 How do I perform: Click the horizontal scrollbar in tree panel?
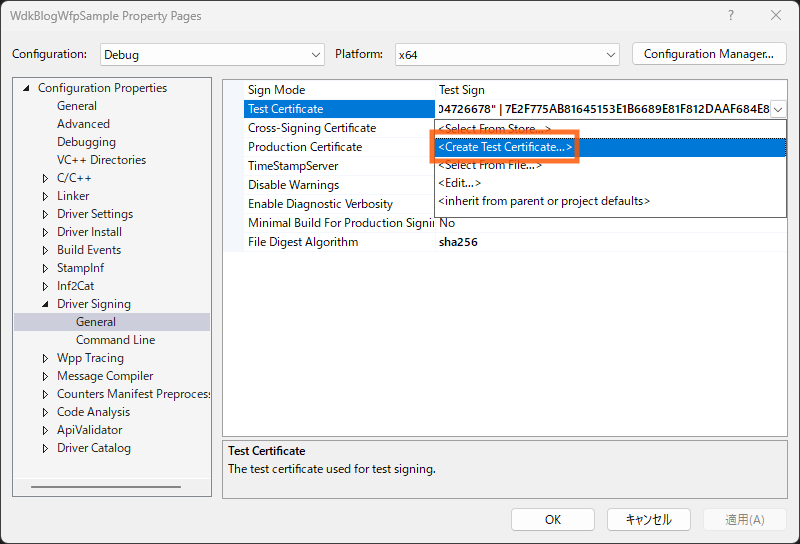(105, 486)
